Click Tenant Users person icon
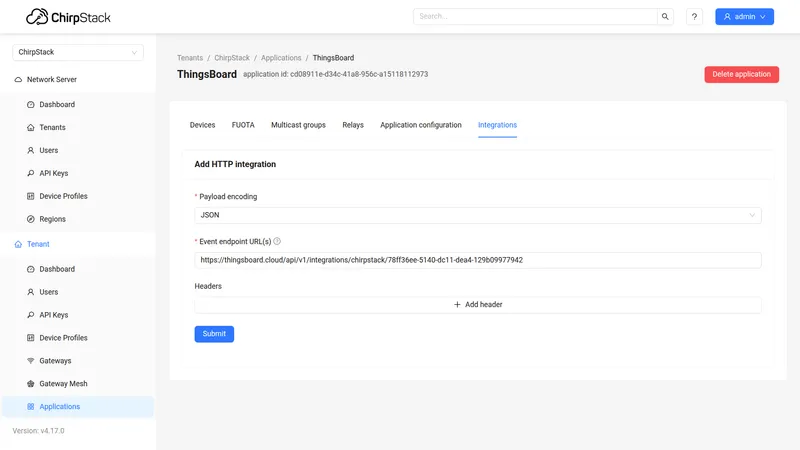The height and width of the screenshot is (450, 800). pyautogui.click(x=31, y=292)
